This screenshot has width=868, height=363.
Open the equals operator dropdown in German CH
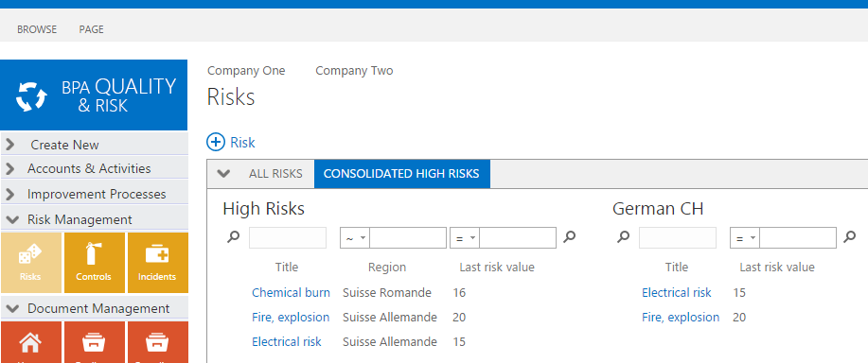pyautogui.click(x=745, y=237)
